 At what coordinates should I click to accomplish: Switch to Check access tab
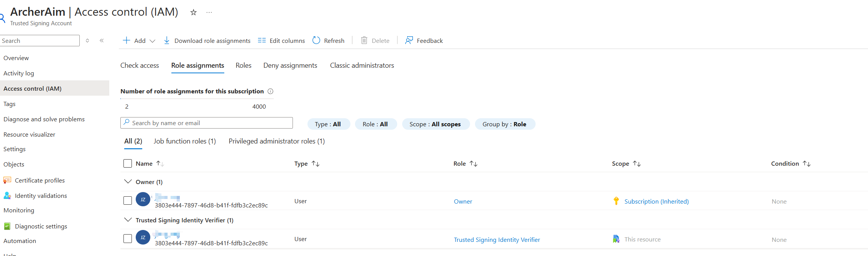(x=140, y=65)
